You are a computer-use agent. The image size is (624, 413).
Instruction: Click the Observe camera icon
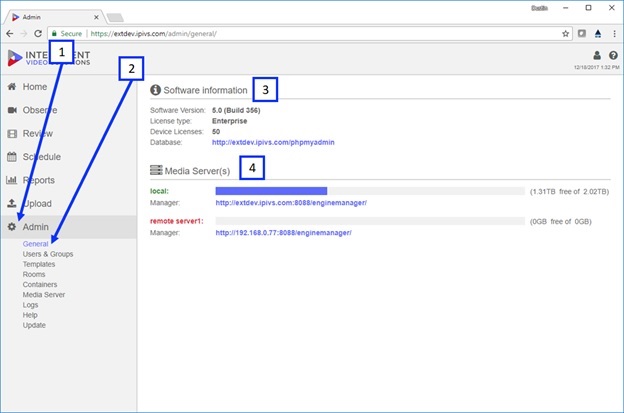12,110
